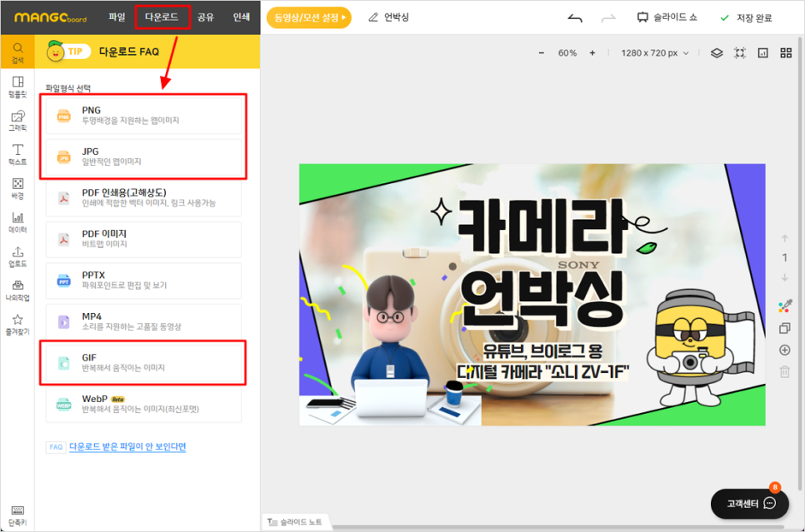Select the 카메라 언박싱 slide thumbnail on canvas
Screen dimensions: 805x532
(532, 295)
